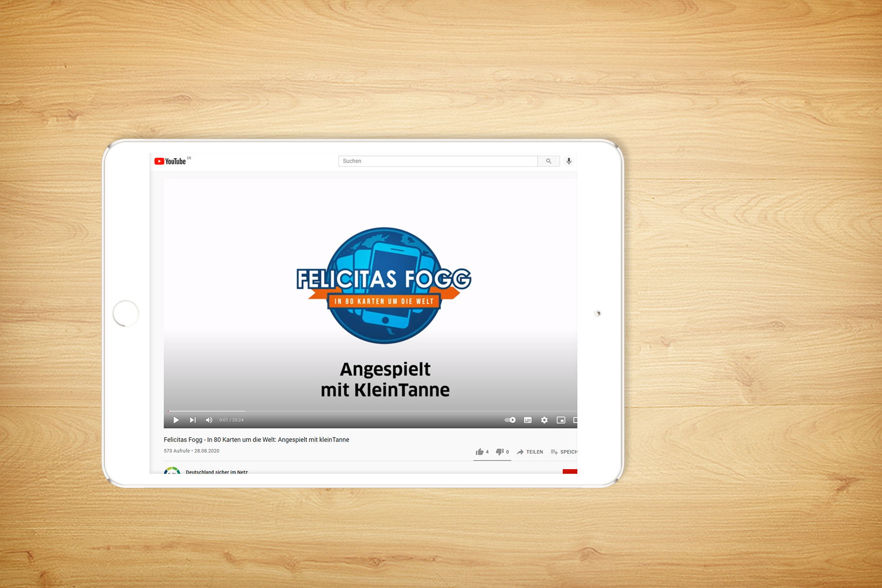Toggle autoplay off
This screenshot has height=588, width=882.
510,420
